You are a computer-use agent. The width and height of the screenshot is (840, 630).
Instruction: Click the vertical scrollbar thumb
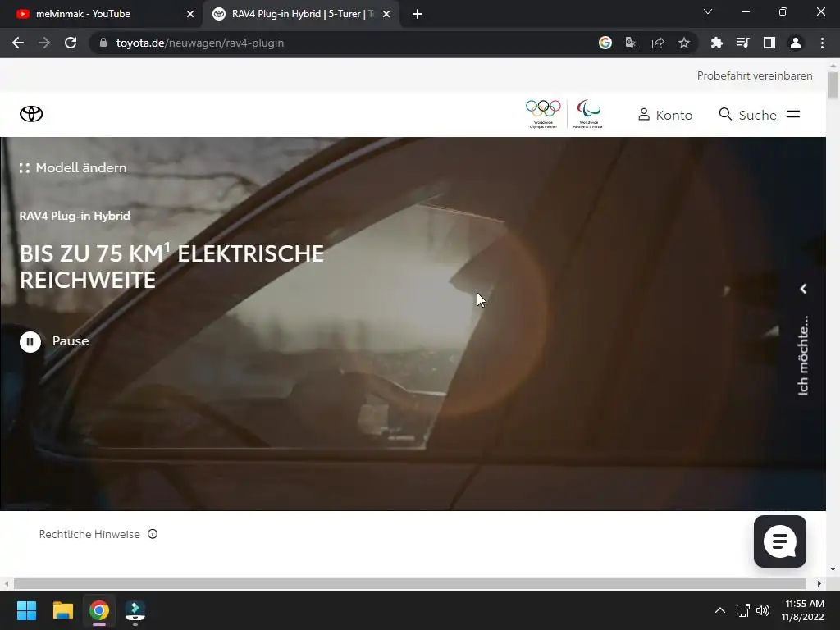[x=833, y=85]
